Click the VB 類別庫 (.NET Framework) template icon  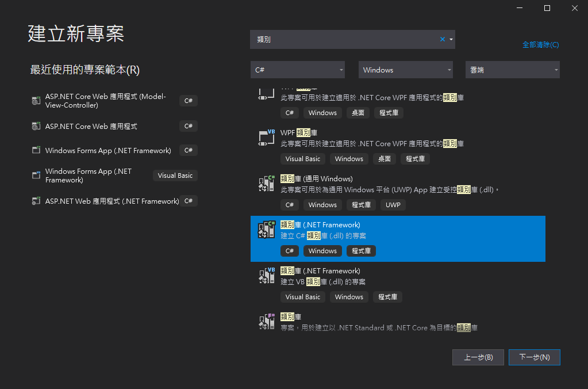pyautogui.click(x=267, y=276)
